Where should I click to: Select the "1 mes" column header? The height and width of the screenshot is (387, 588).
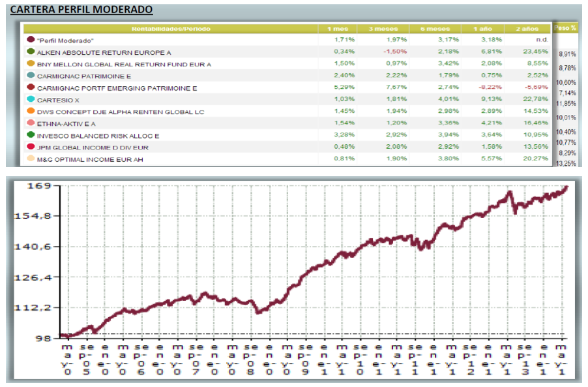[338, 29]
